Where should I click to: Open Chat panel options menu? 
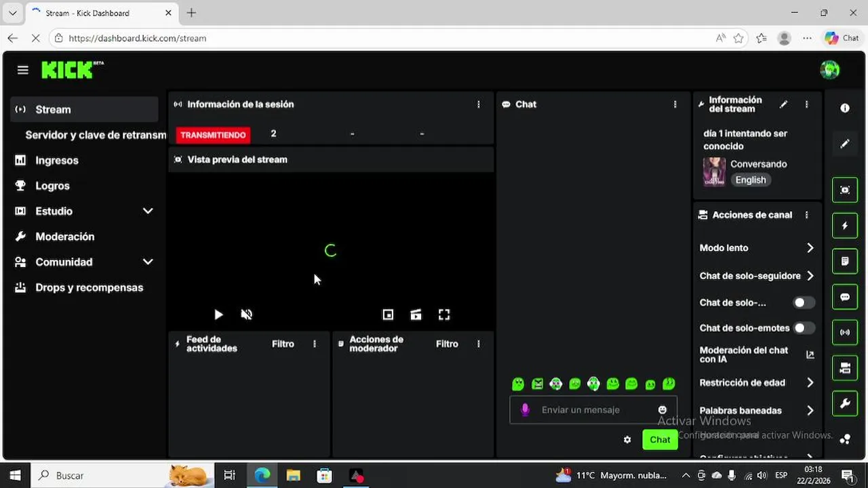(x=675, y=104)
